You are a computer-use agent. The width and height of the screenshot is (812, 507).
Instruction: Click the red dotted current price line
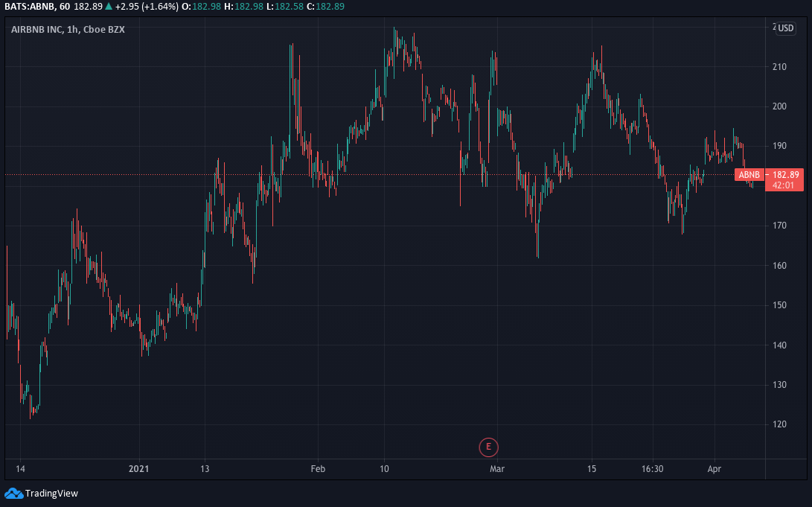[x=372, y=174]
